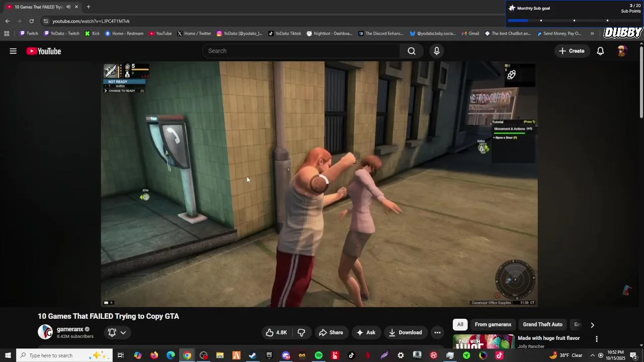Open the Windows Start menu
Image resolution: width=644 pixels, height=362 pixels.
[8, 355]
